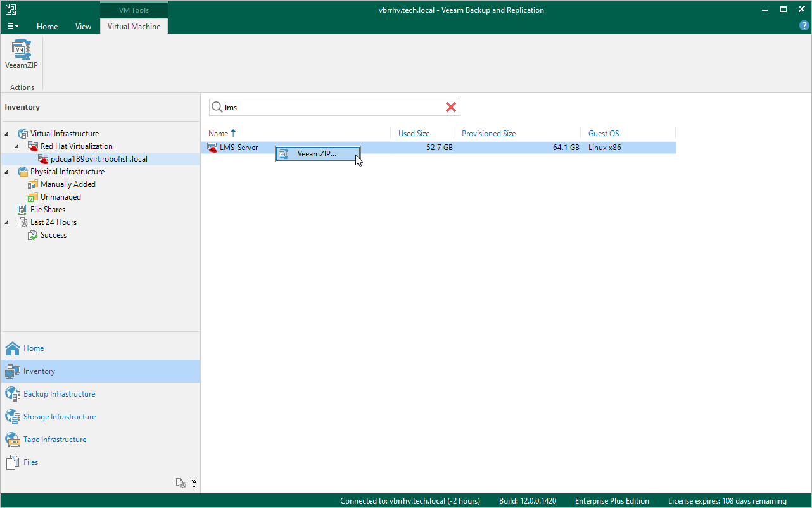812x508 pixels.
Task: Select Virtual Infrastructure in the tree
Action: point(65,134)
